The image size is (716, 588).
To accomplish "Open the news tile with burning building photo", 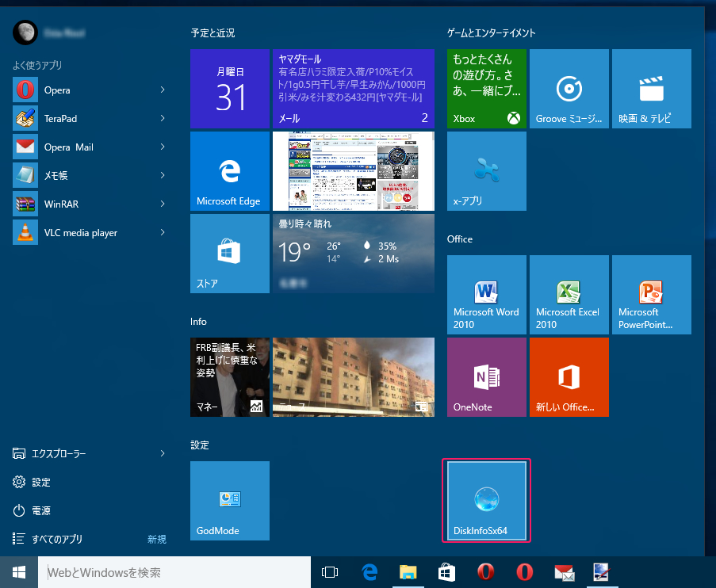I will point(354,377).
